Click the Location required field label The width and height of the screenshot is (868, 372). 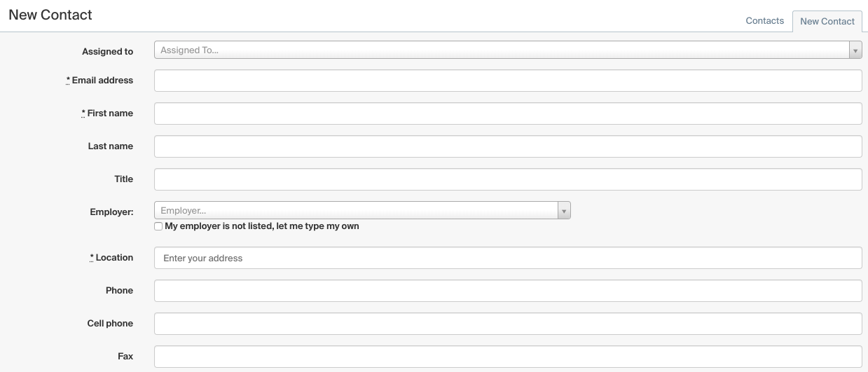[111, 258]
